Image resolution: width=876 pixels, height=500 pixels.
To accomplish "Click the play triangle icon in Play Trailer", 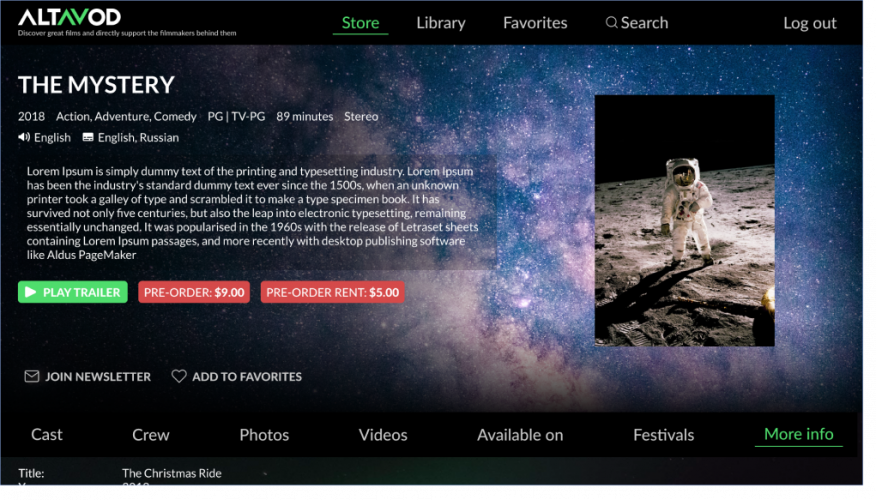I will [x=31, y=292].
